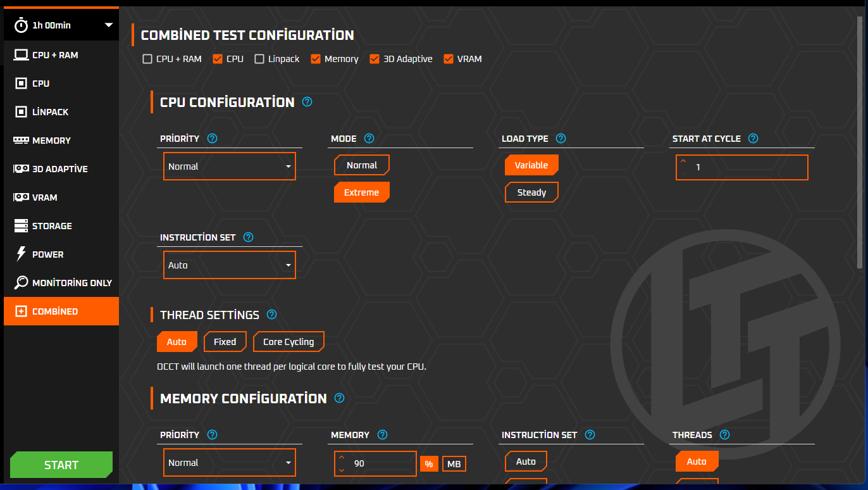Open the 3D Adaptive test tab
The image size is (868, 490).
[x=61, y=169]
